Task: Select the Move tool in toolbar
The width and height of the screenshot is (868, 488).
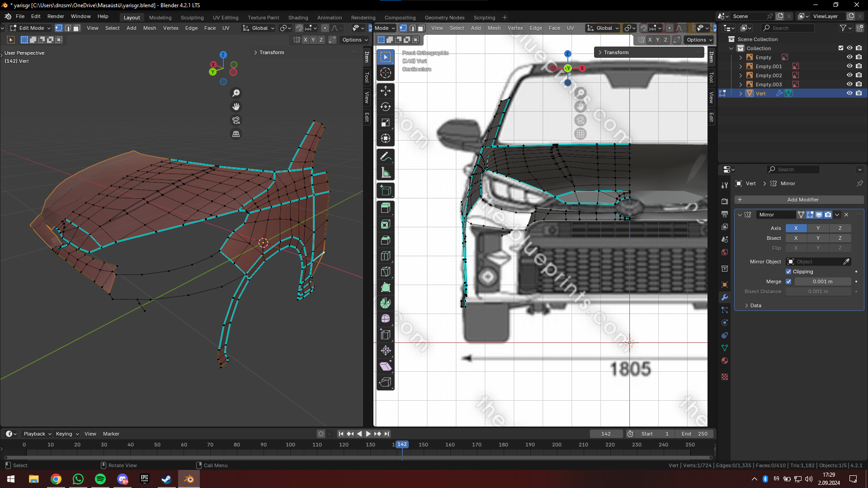Action: (x=385, y=91)
